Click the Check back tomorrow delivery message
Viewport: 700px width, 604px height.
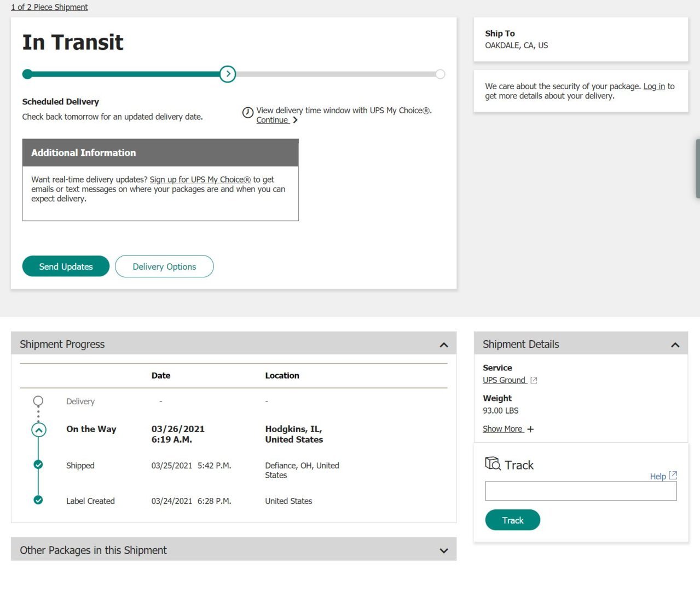click(x=112, y=117)
